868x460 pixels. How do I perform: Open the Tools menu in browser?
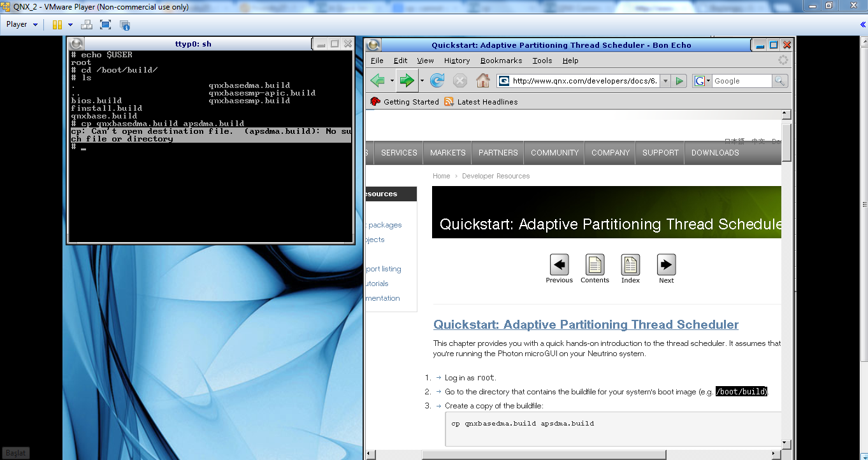[x=542, y=61]
